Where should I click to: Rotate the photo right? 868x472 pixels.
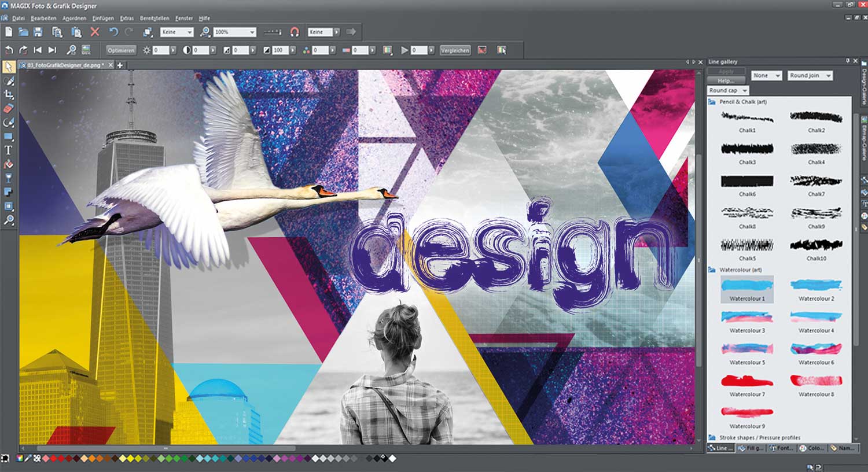pos(23,50)
